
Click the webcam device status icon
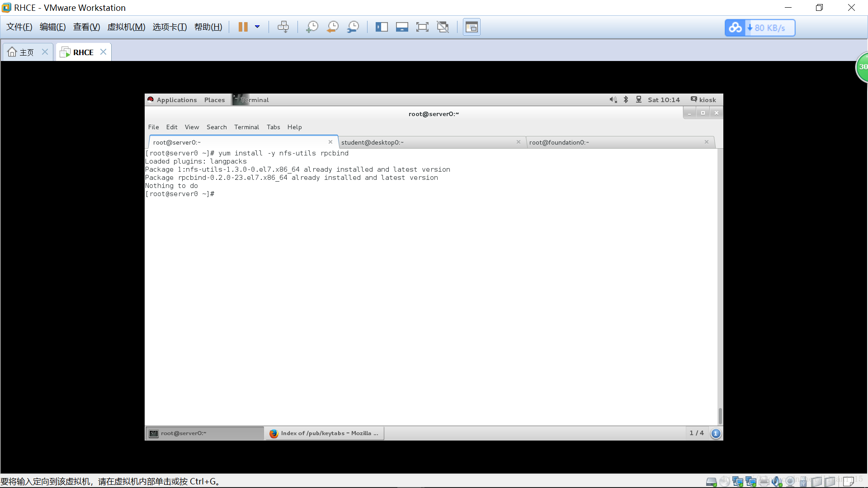pyautogui.click(x=790, y=482)
